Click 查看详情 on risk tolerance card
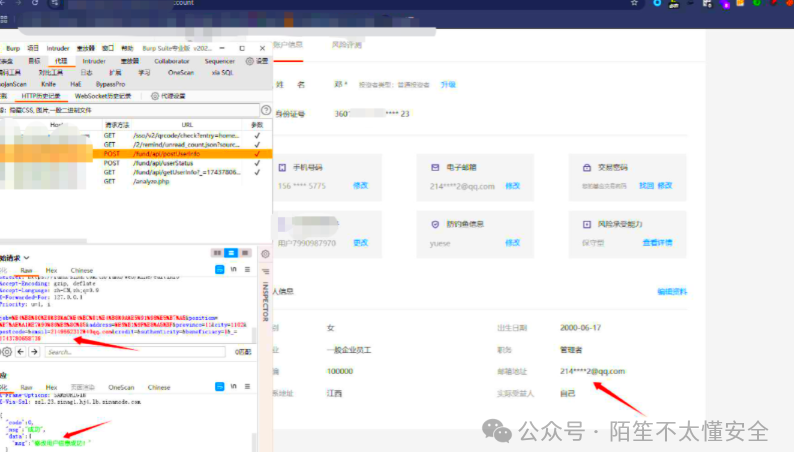The height and width of the screenshot is (463, 794). (657, 243)
